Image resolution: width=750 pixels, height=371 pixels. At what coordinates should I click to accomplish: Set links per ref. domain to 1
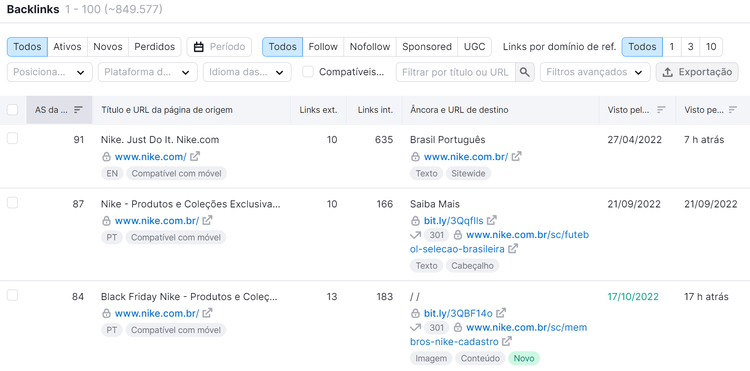tap(672, 47)
